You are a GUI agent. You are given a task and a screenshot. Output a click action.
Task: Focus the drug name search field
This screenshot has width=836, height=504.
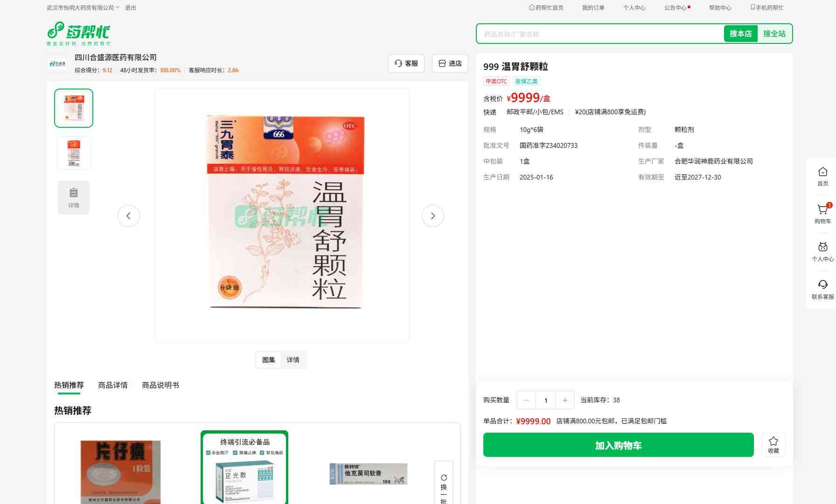599,34
